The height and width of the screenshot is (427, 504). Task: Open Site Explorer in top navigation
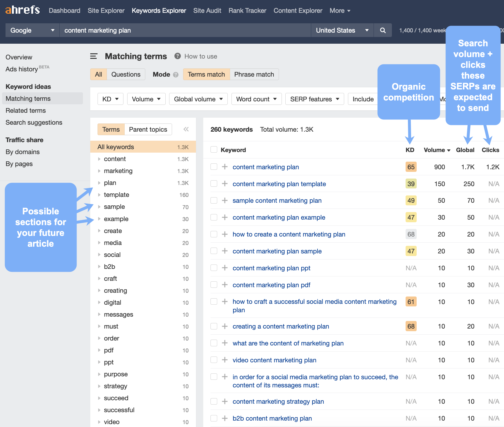coord(106,10)
